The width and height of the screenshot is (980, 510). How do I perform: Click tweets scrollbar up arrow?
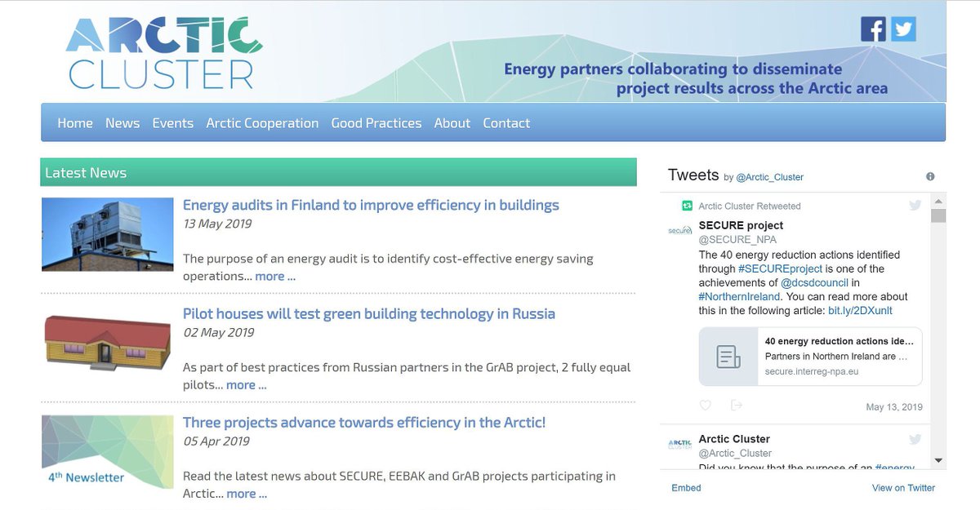[938, 201]
